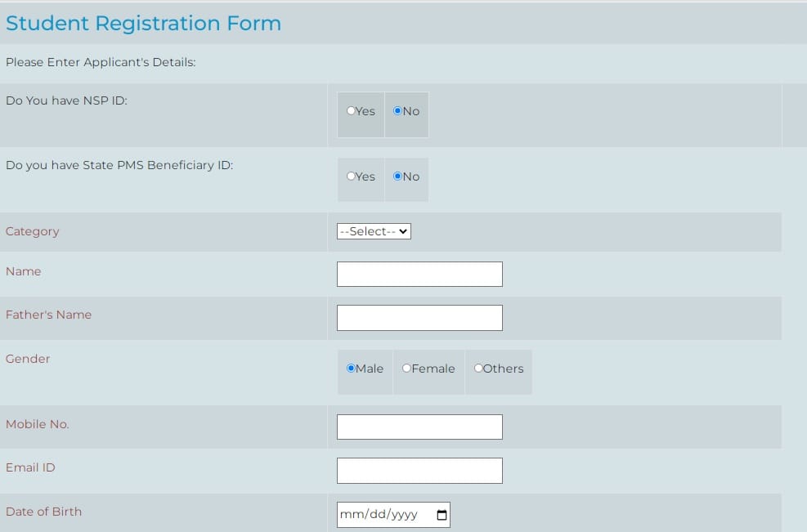Pick Female gender radio button
Viewport: 807px width, 532px height.
click(x=406, y=369)
